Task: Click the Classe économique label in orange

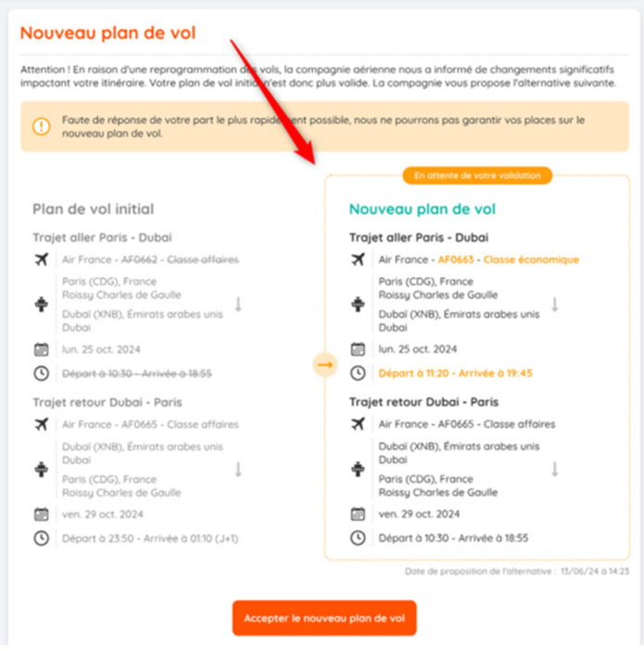Action: pos(531,259)
